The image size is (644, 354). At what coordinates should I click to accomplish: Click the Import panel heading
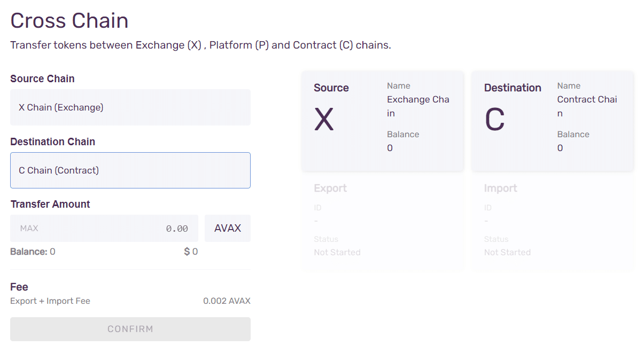point(500,188)
